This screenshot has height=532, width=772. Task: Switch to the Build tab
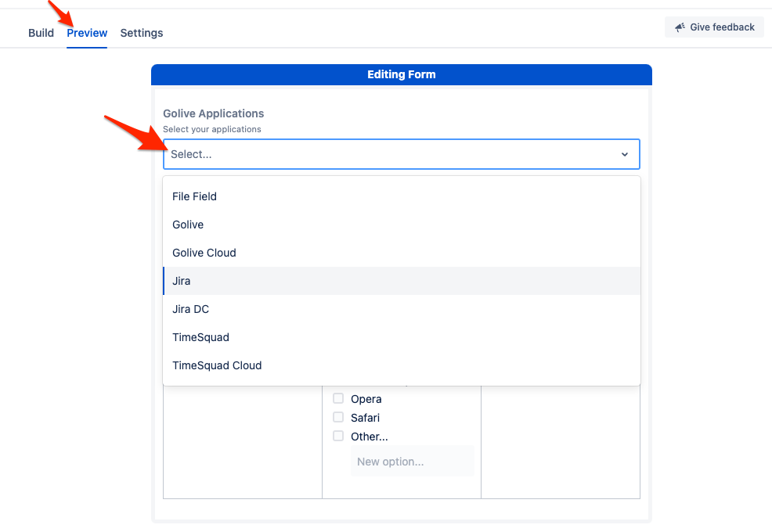point(41,33)
